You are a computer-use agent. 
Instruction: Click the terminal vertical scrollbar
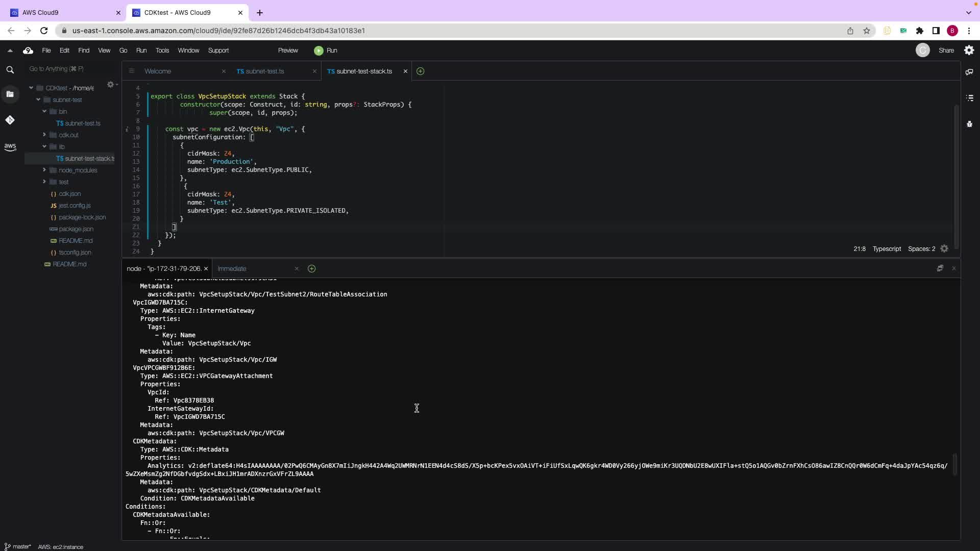(955, 464)
